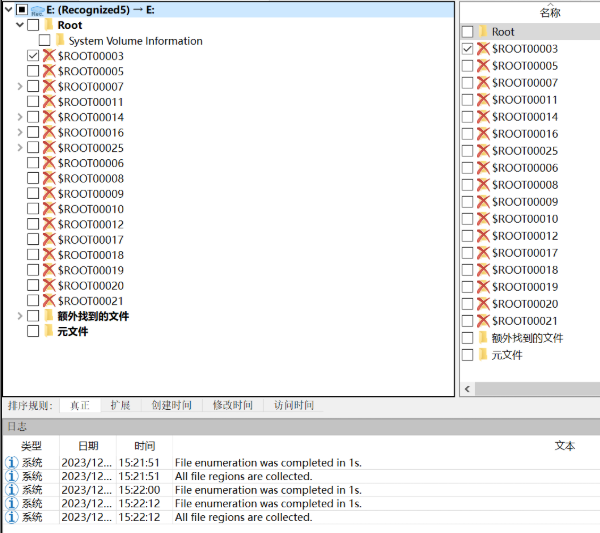Click the 文本 column header in log

[x=565, y=445]
